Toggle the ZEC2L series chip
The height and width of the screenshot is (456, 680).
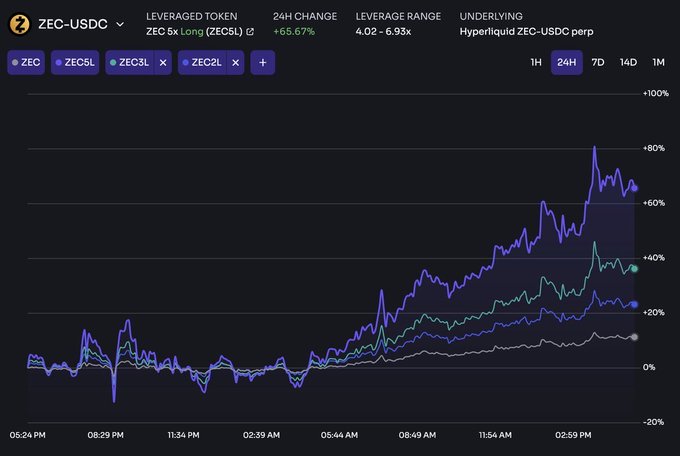coord(202,62)
